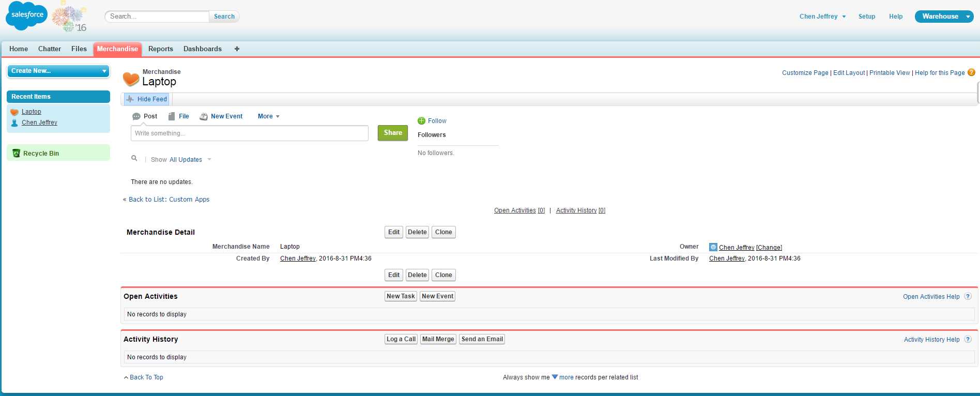Click the Search button
980x396 pixels.
[224, 17]
